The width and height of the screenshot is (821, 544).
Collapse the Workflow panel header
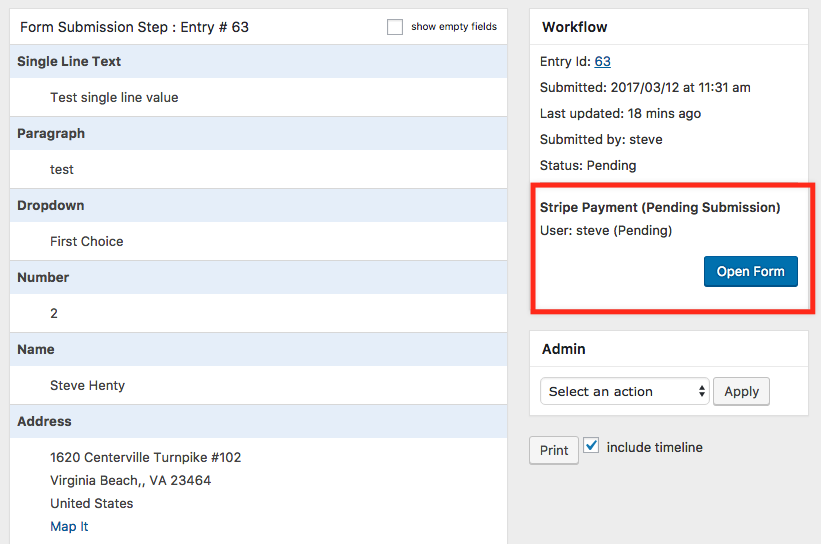point(668,27)
